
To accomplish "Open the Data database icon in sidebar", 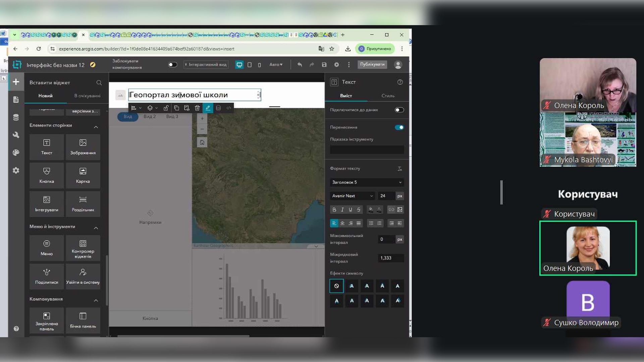I will pyautogui.click(x=16, y=117).
